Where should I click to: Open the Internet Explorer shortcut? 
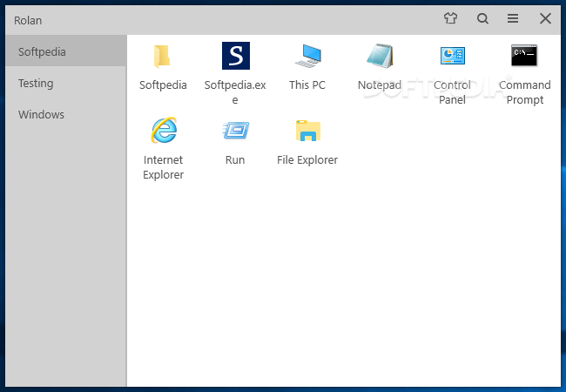[164, 131]
